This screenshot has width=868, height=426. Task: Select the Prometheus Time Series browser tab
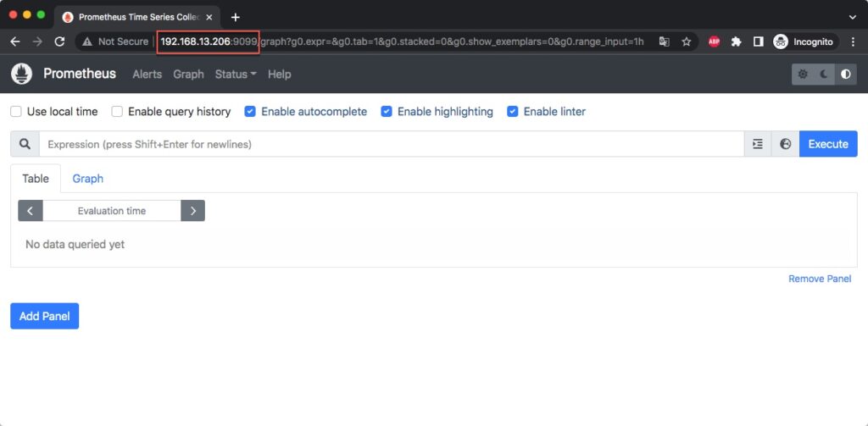point(137,17)
